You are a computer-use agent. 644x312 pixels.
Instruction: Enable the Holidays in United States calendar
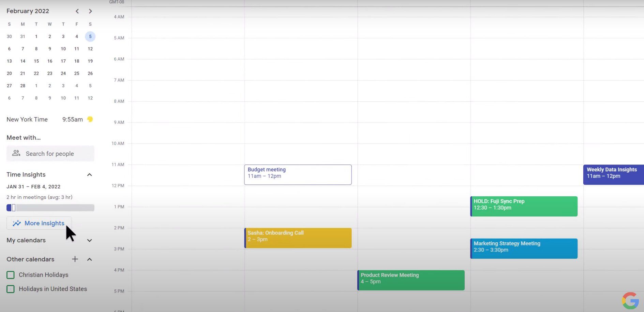coord(10,289)
